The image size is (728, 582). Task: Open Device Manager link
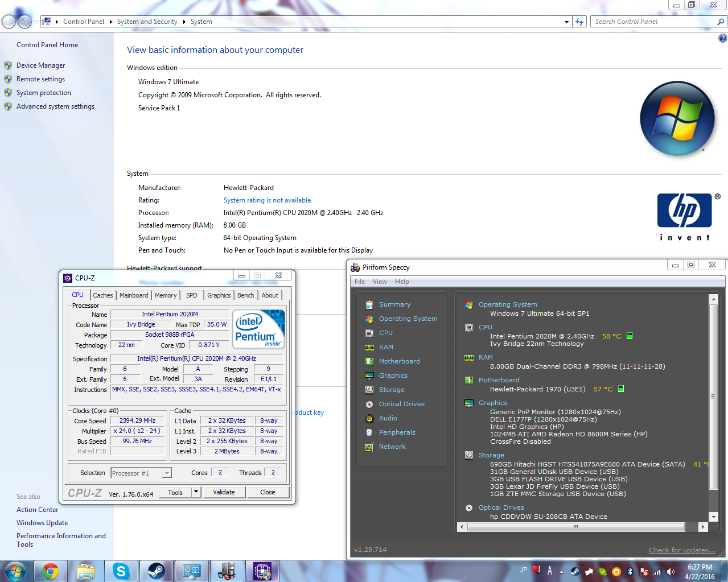[x=40, y=65]
